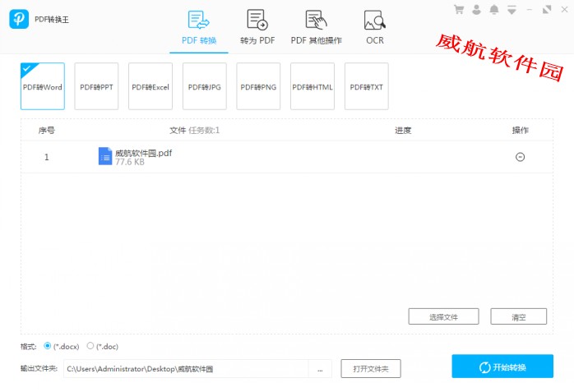Click the blue document icon of 威航软件园.pdf
The height and width of the screenshot is (392, 574).
click(x=105, y=156)
